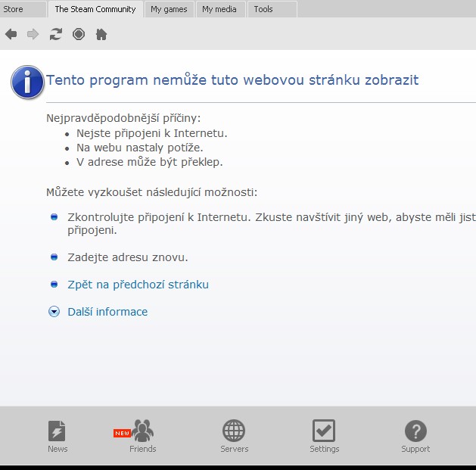Viewport: 476px width, 470px height.
Task: Click the News label
Action: (x=58, y=449)
